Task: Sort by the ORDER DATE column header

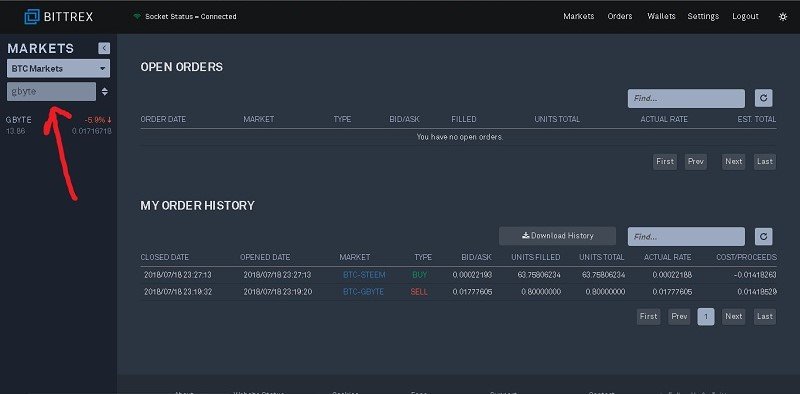Action: coord(163,119)
